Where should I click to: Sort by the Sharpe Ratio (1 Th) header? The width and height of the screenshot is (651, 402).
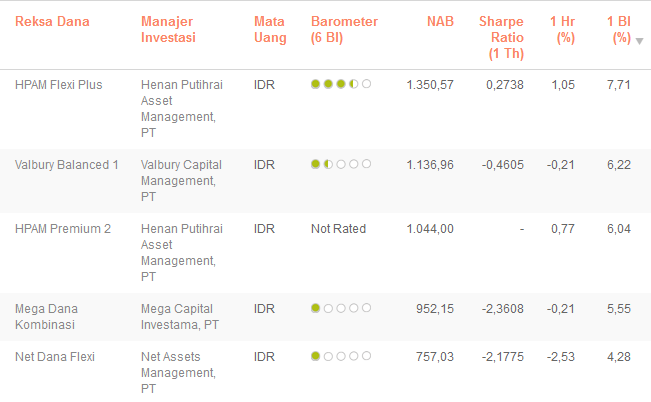[500, 37]
